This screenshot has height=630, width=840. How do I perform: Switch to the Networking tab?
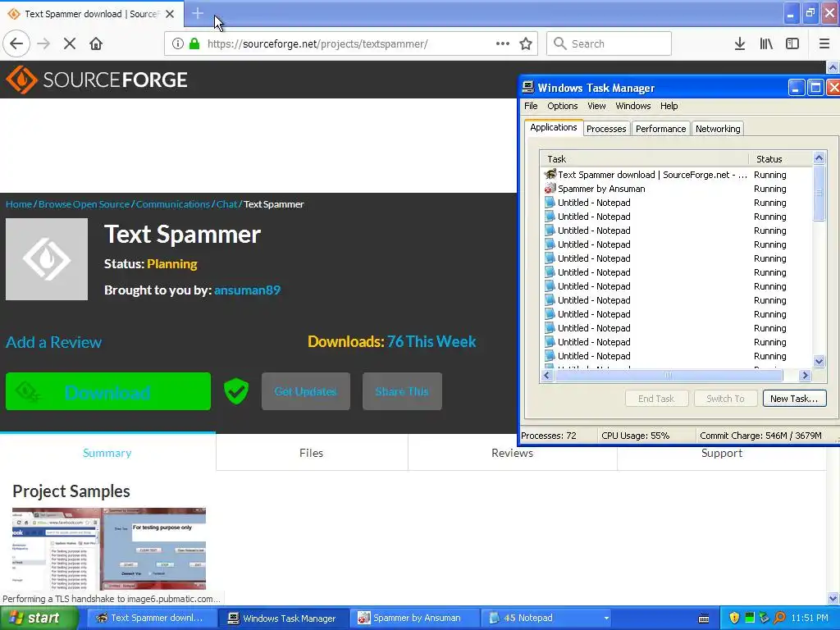coord(718,129)
